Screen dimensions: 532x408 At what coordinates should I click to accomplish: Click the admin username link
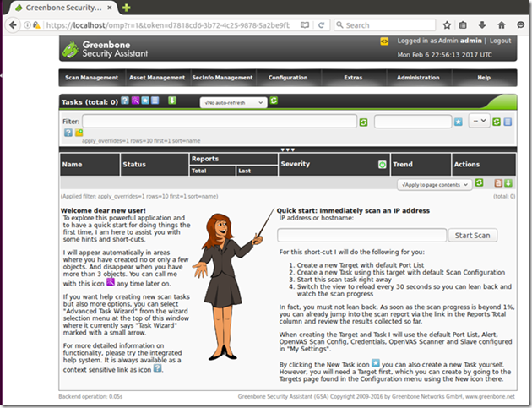point(471,41)
